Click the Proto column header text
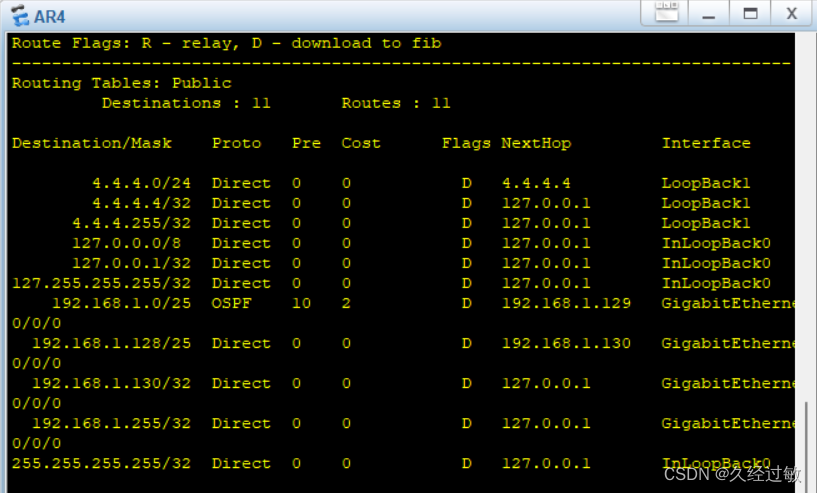 pos(237,143)
